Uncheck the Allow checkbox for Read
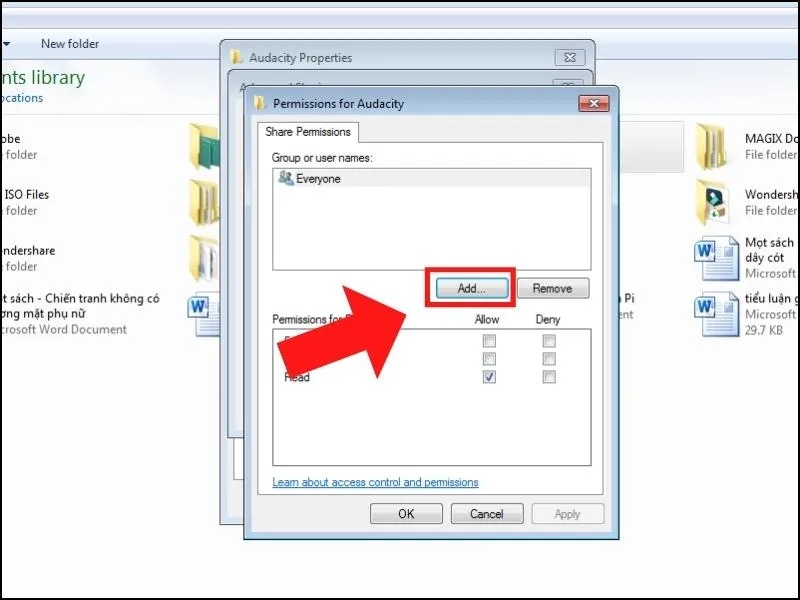This screenshot has width=800, height=600. click(x=489, y=377)
